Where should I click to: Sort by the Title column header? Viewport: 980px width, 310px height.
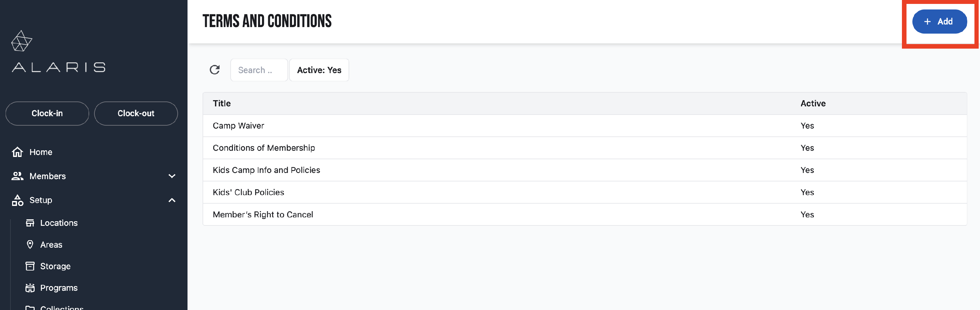(222, 103)
